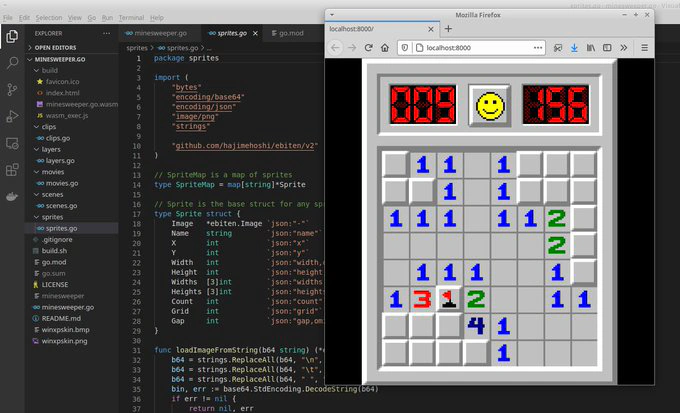This screenshot has height=413, width=680.
Task: Close the sprites.go editor tab
Action: coord(255,33)
